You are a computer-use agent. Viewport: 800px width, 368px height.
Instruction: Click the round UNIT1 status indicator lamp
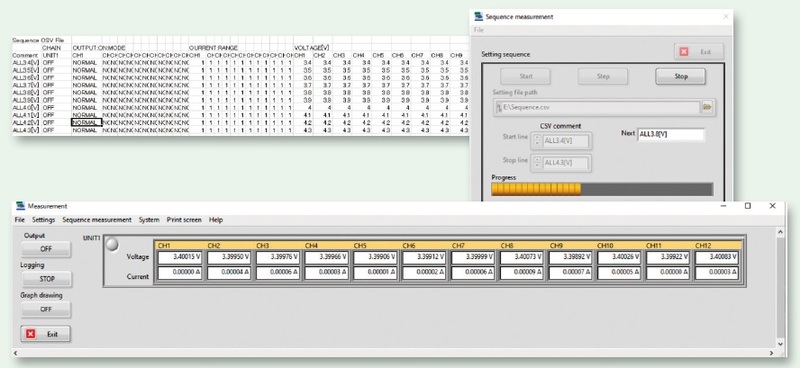112,245
